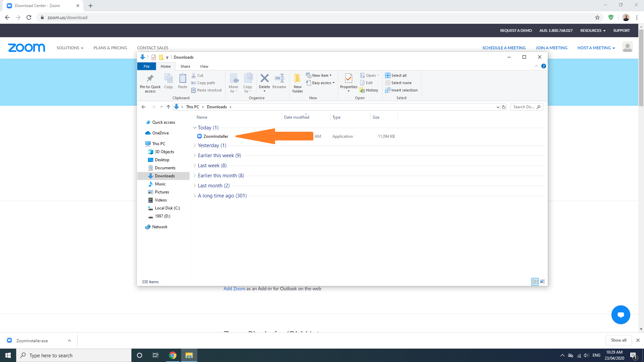The width and height of the screenshot is (644, 362).
Task: Click the Delete X icon
Action: click(264, 78)
